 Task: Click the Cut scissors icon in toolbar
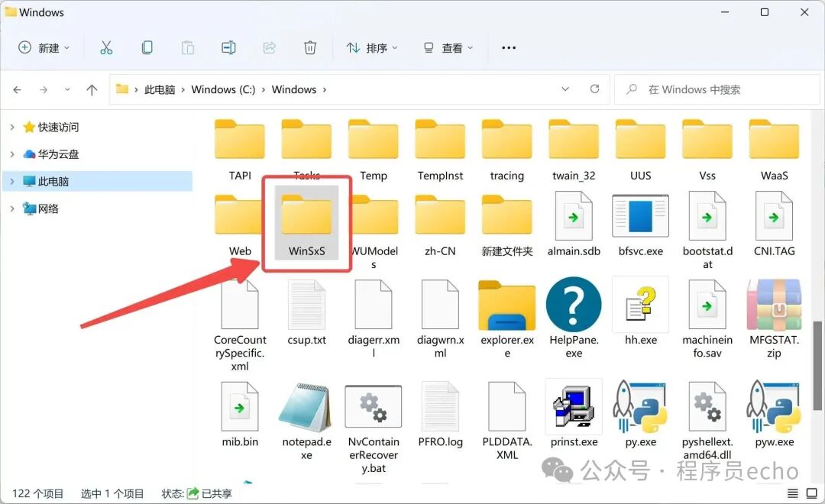(106, 47)
